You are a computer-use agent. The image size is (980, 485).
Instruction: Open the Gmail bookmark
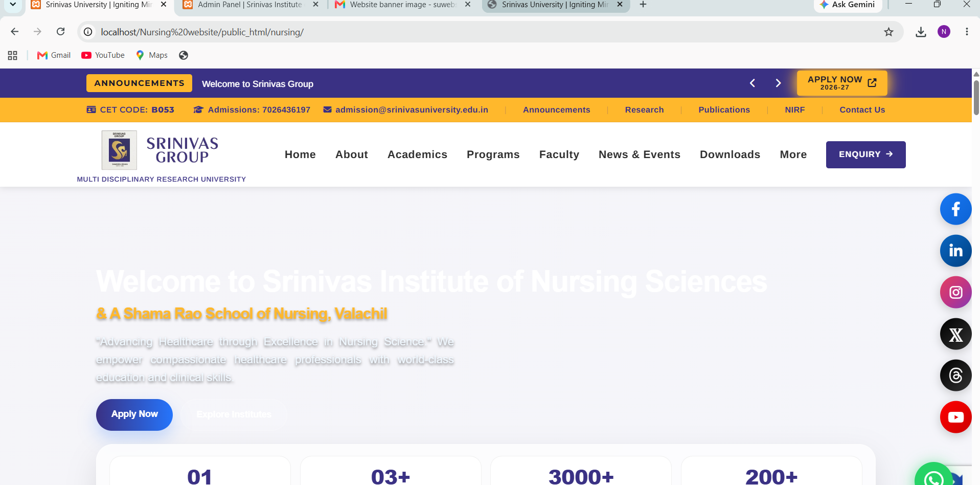[54, 55]
